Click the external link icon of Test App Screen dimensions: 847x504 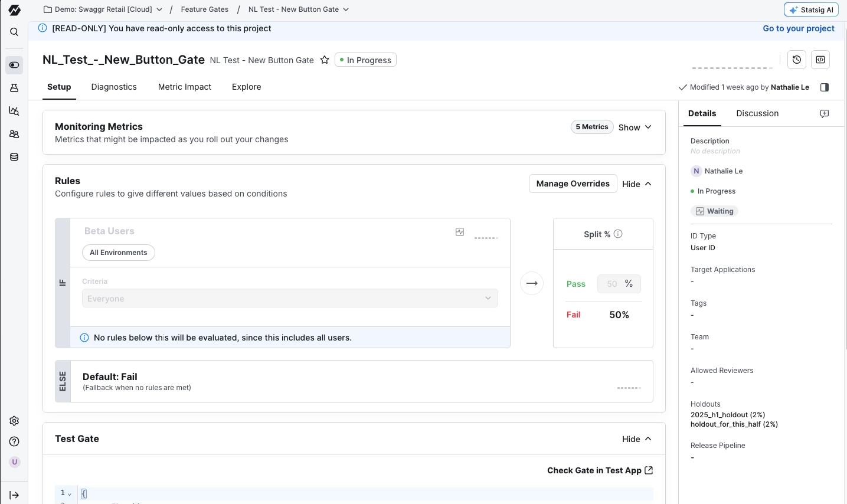(649, 470)
